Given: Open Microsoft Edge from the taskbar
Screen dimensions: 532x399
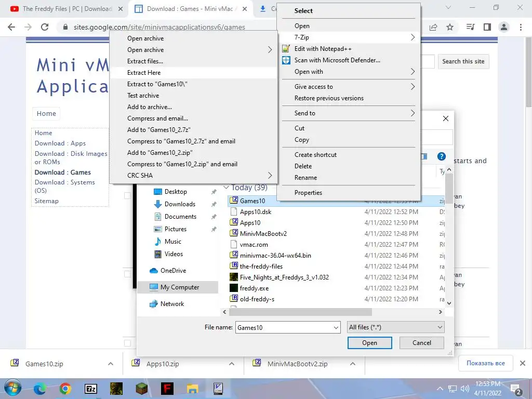Looking at the screenshot, I should (39, 389).
